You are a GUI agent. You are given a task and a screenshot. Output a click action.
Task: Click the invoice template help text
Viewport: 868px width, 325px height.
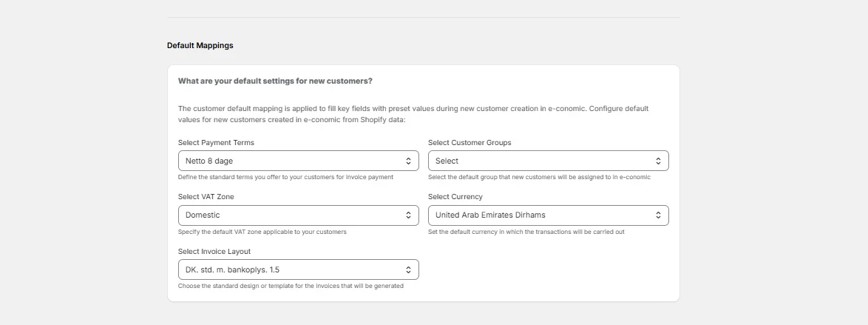click(291, 287)
